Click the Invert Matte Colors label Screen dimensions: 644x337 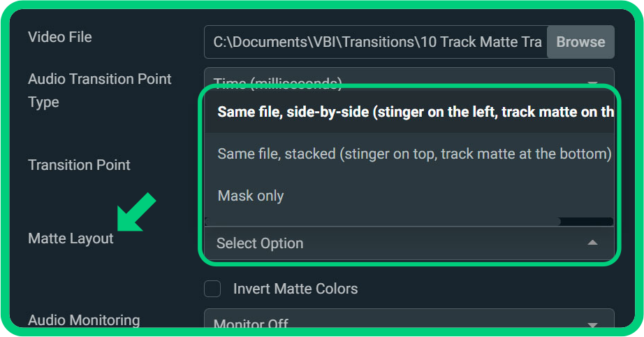[x=295, y=289]
